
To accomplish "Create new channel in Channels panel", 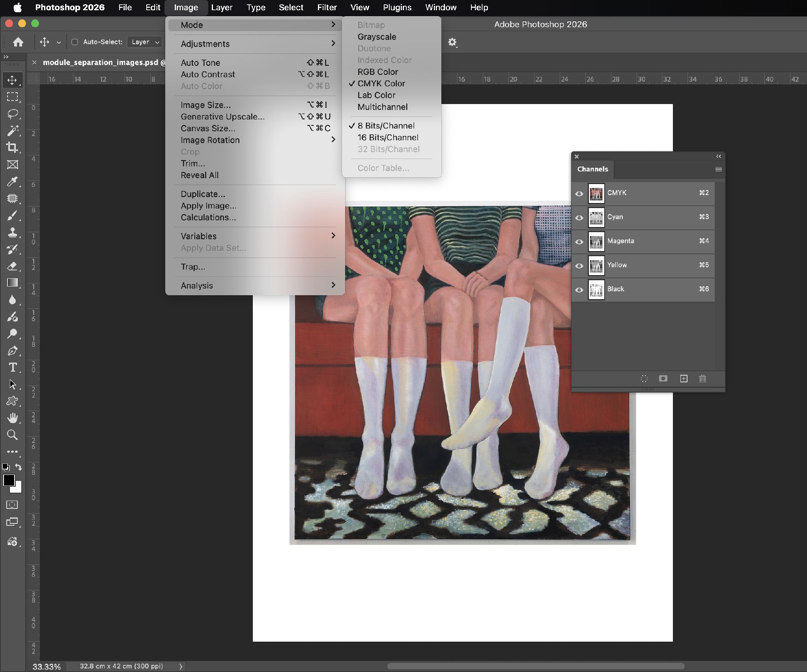I will click(684, 379).
